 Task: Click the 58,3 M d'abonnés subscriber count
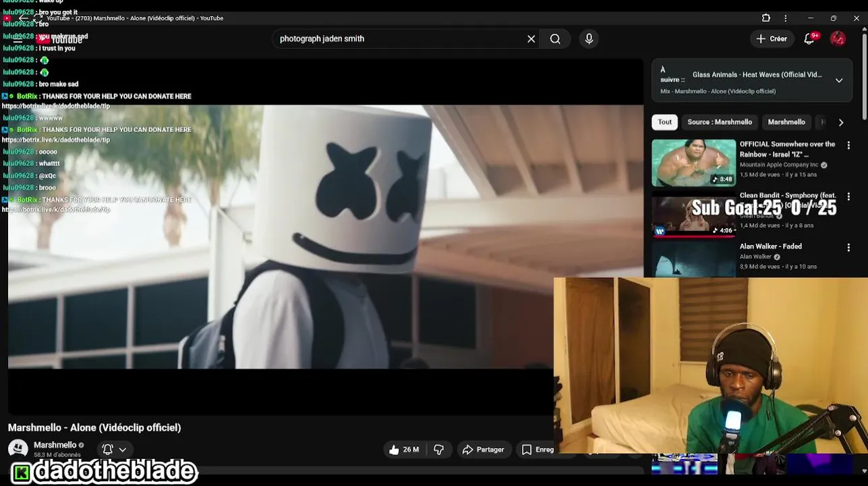point(57,455)
